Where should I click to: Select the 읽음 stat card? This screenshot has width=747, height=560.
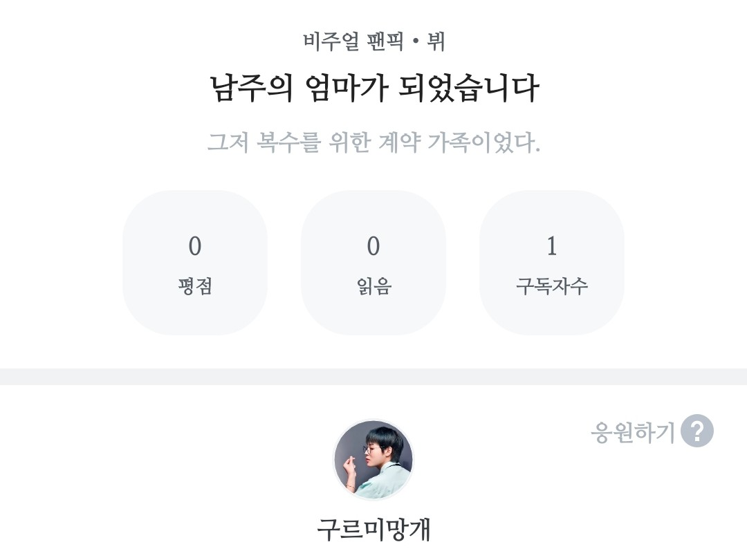tap(373, 263)
